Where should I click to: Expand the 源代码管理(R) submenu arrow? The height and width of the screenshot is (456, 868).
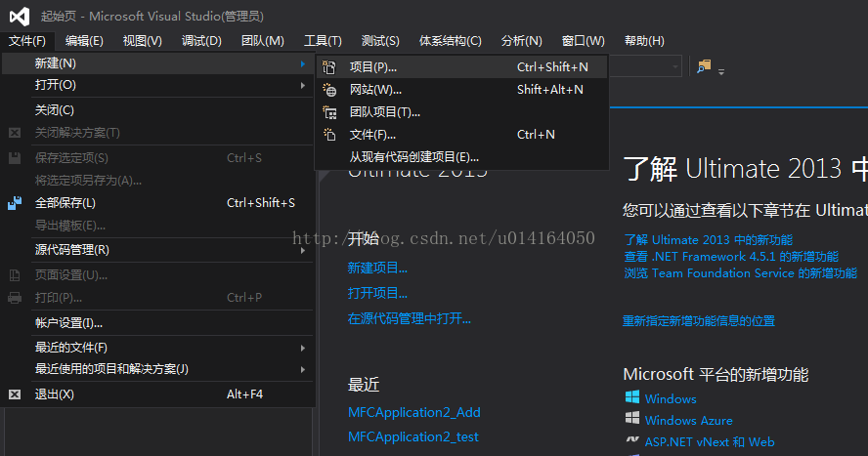tap(302, 250)
